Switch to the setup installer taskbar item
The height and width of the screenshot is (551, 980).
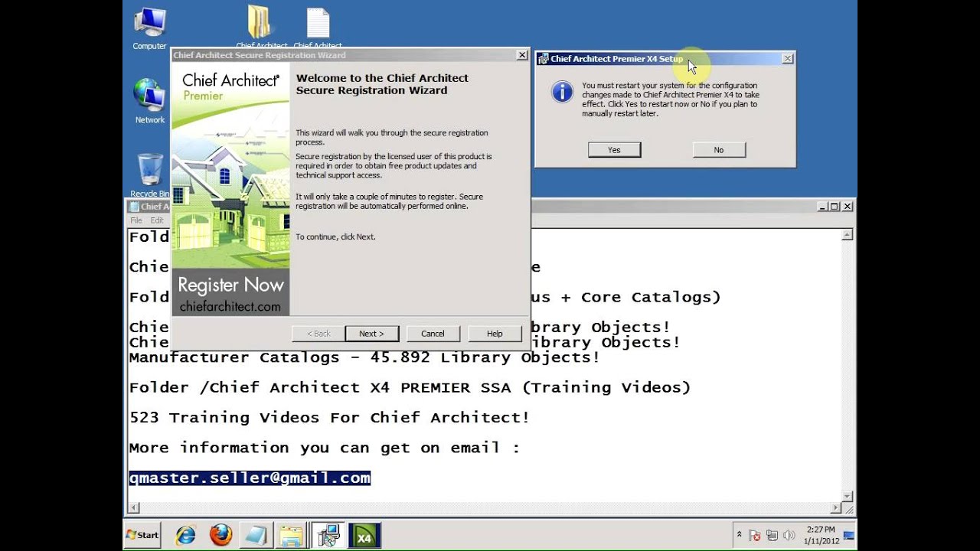(329, 535)
